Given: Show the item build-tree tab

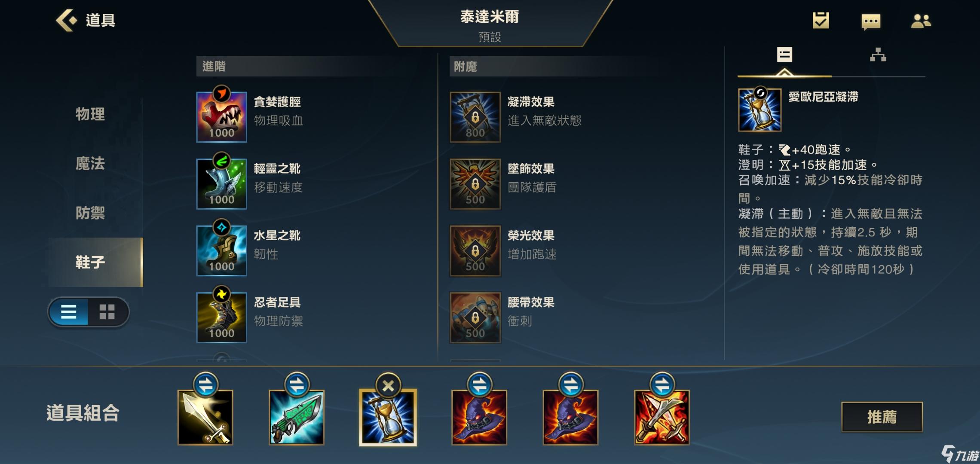Looking at the screenshot, I should point(878,55).
